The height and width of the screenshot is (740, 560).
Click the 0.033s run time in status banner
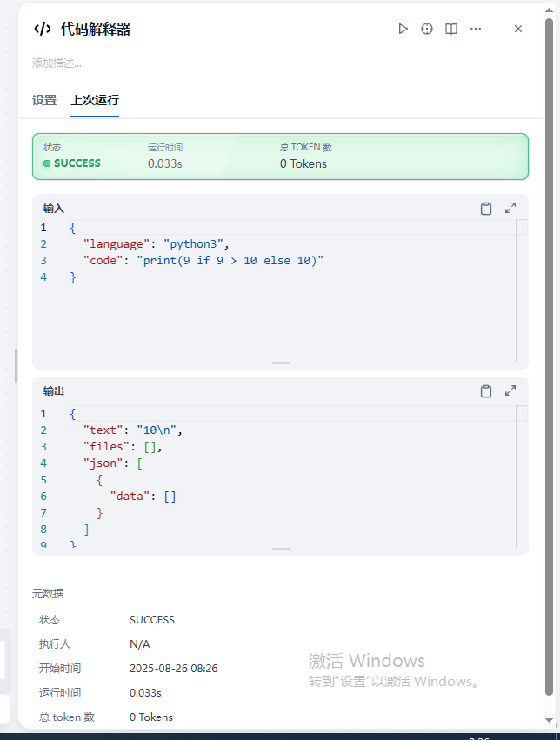click(164, 163)
